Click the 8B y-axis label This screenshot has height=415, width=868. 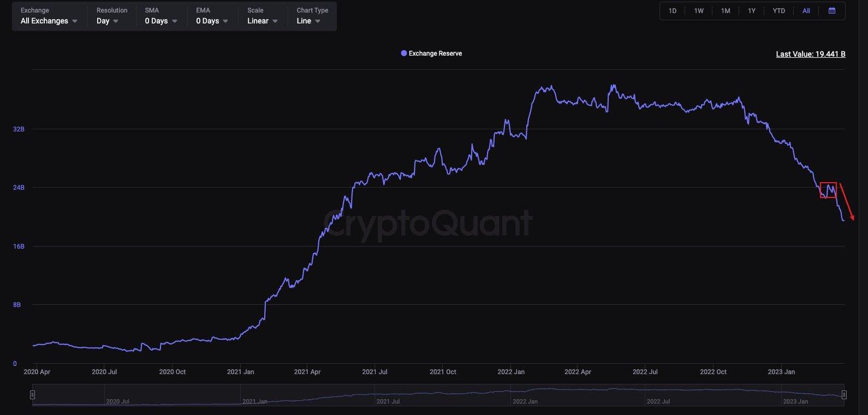point(17,305)
